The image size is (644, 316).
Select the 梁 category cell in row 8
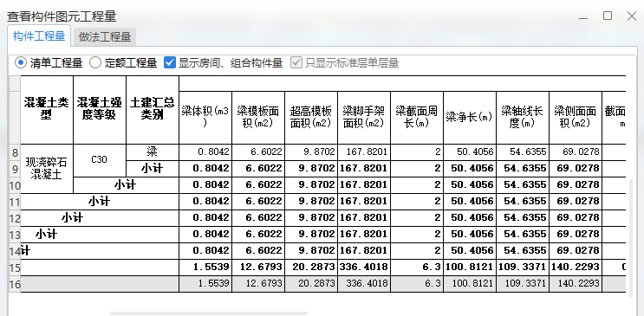(x=153, y=152)
